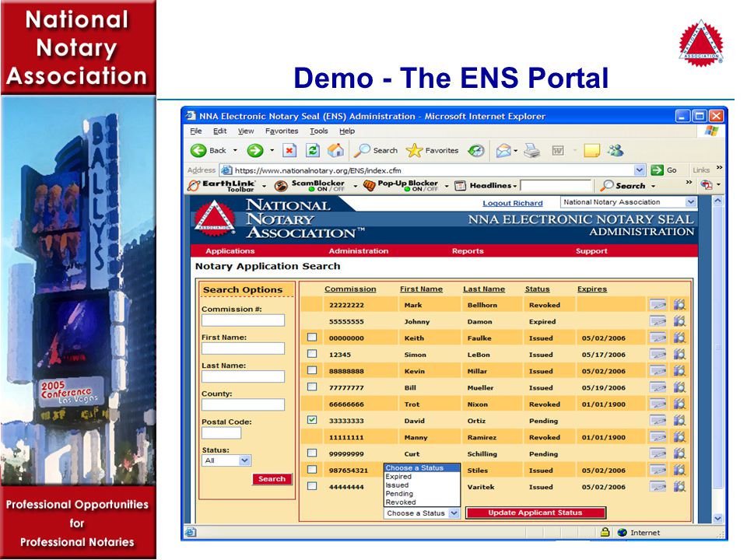Open the Edit menu

[x=219, y=131]
